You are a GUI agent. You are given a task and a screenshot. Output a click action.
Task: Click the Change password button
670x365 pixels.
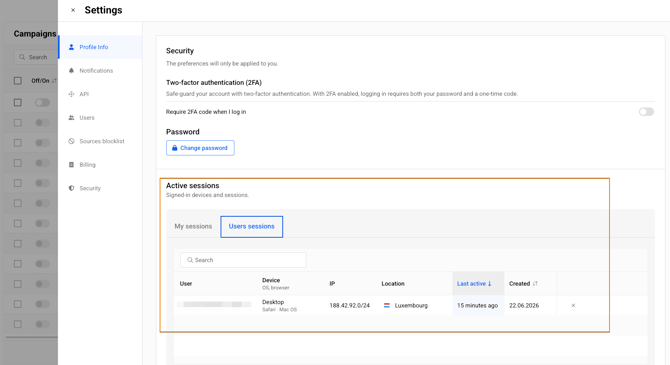200,148
